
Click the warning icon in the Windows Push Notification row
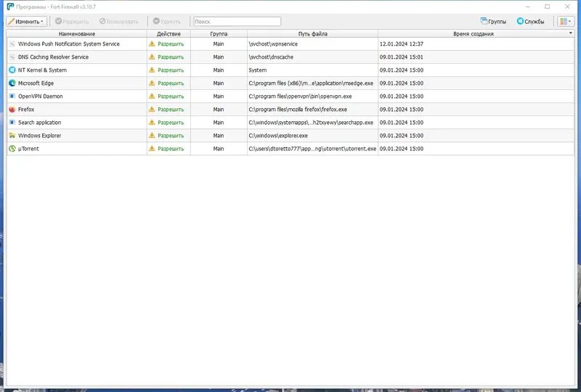pyautogui.click(x=152, y=44)
